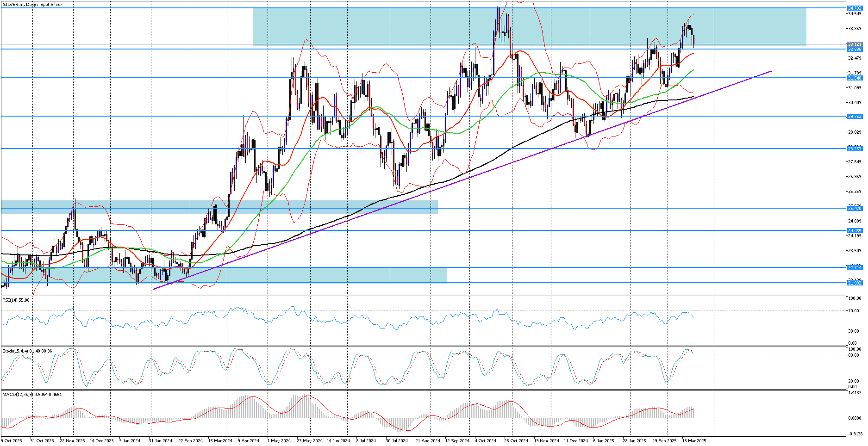
Task: Select the 28 Oct 2024 date marker
Action: pyautogui.click(x=516, y=440)
